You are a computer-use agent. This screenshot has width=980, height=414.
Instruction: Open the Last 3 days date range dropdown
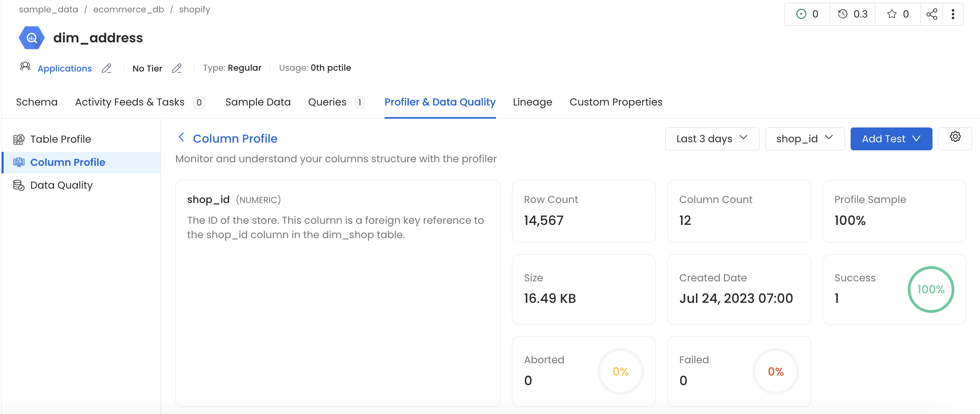712,139
